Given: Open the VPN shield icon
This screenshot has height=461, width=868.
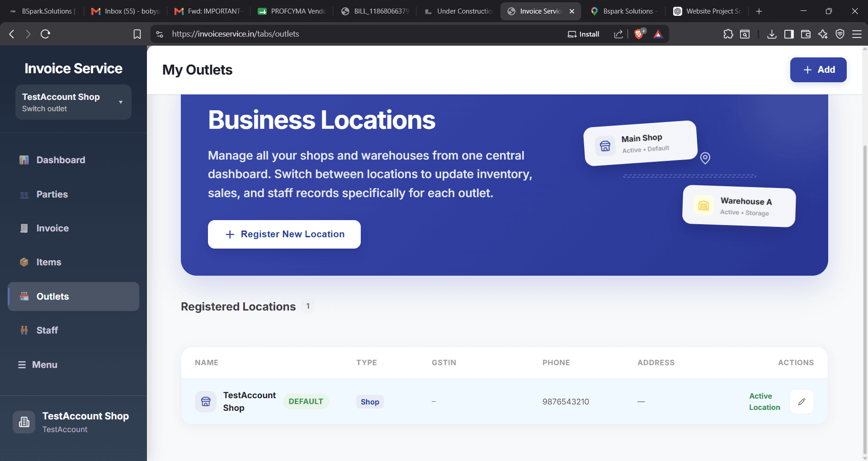Looking at the screenshot, I should click(840, 34).
